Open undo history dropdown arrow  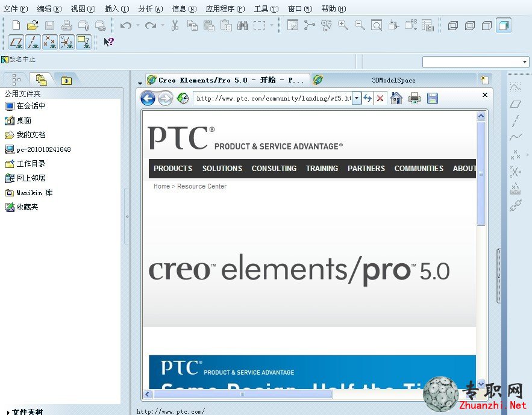tap(138, 25)
